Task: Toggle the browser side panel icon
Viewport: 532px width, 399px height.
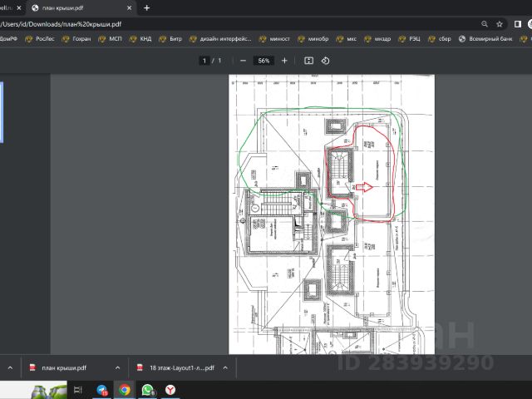Action: [x=518, y=24]
